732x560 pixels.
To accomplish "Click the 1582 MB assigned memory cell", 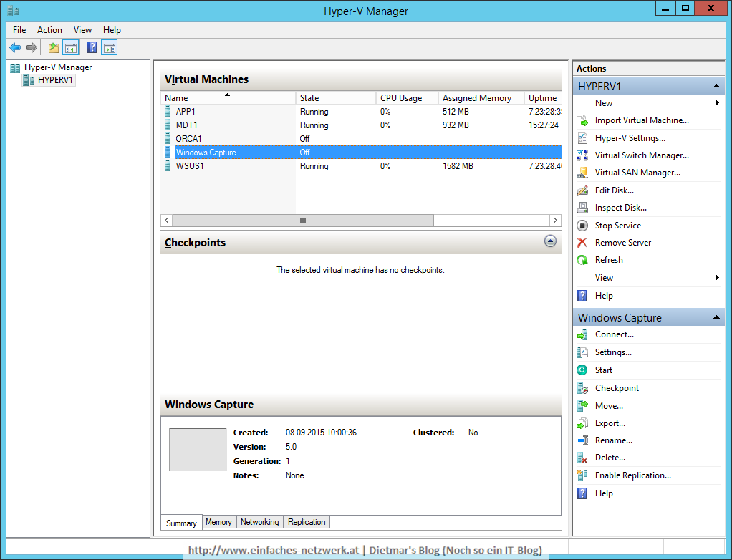I will tap(458, 166).
